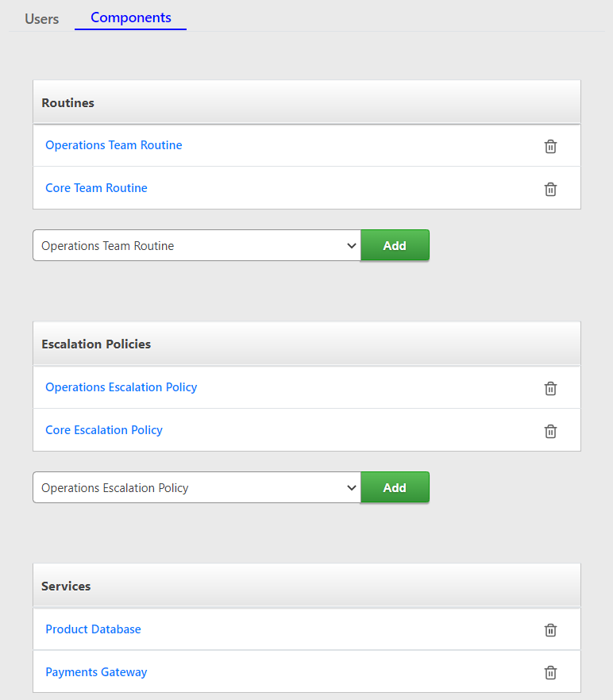Open Core Escalation Policy link

pyautogui.click(x=104, y=430)
